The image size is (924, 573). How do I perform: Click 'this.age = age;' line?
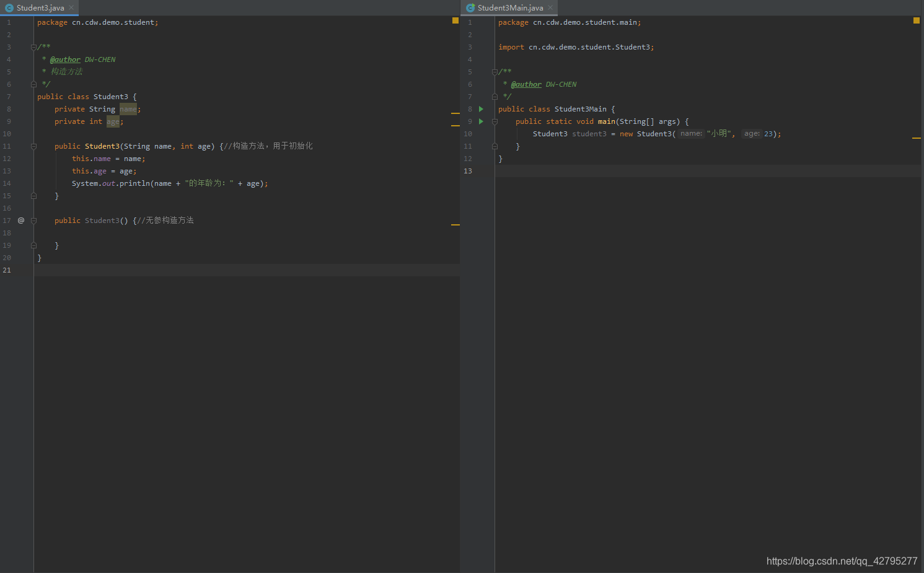(104, 171)
